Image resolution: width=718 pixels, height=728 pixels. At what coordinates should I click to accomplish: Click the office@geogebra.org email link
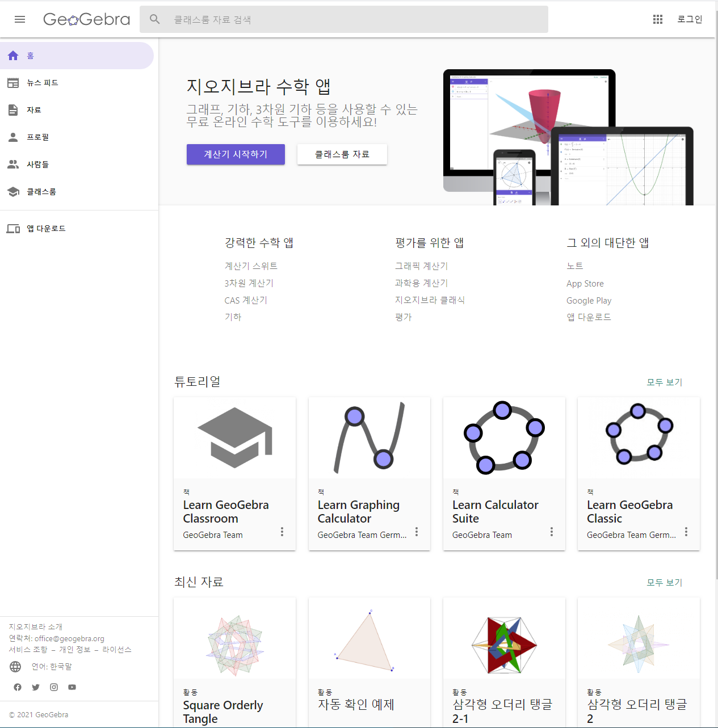click(x=69, y=639)
